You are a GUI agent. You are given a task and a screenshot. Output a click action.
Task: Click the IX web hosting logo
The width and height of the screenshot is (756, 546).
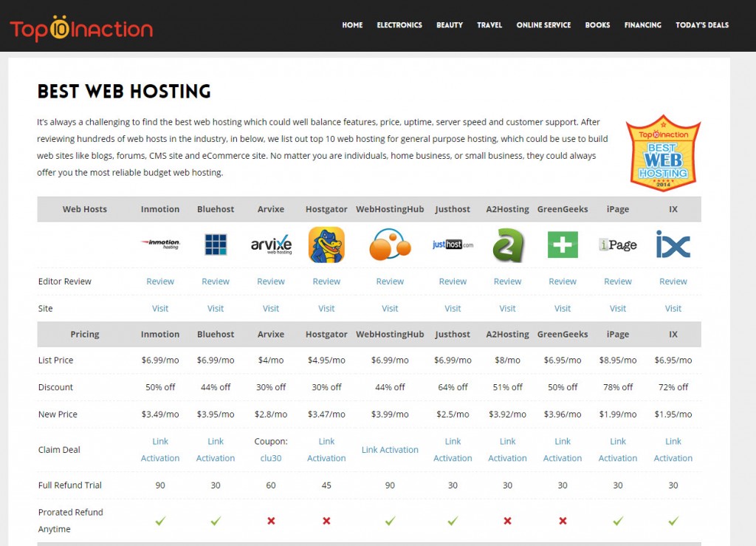(673, 245)
